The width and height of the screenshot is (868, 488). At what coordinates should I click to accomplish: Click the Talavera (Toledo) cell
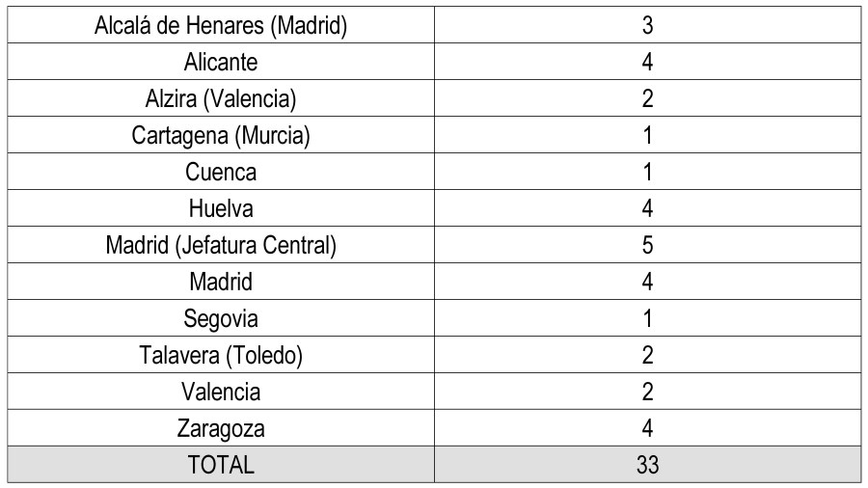point(221,355)
